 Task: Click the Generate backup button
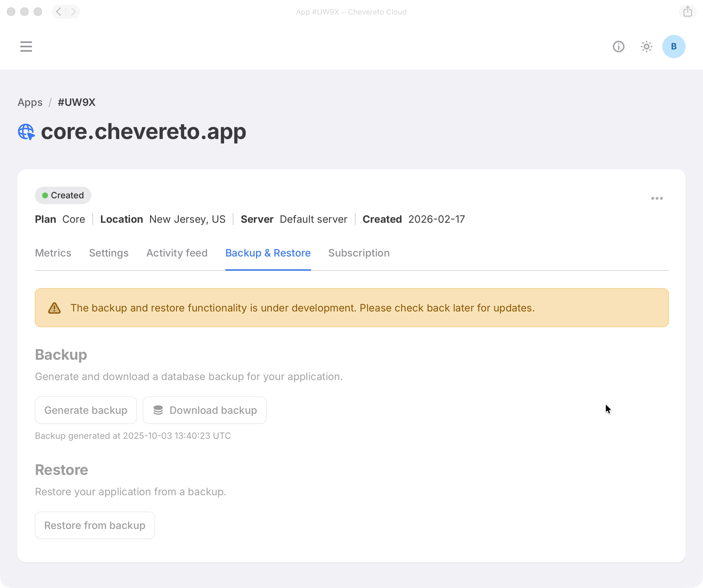click(86, 410)
